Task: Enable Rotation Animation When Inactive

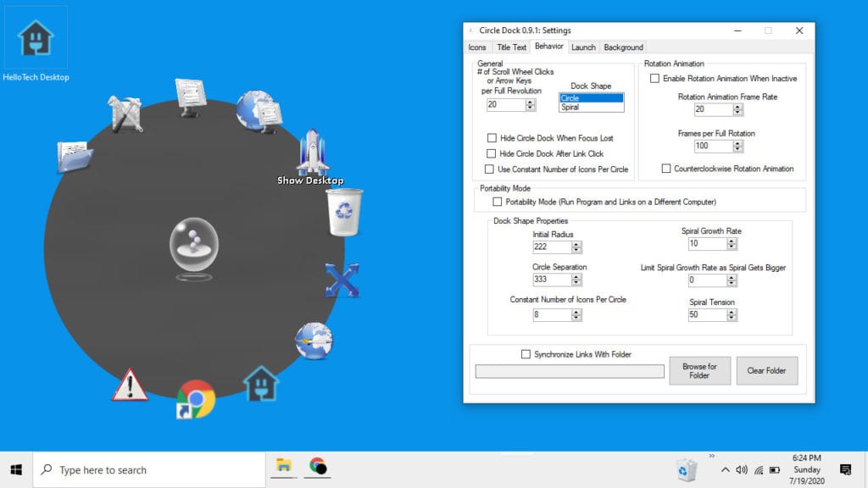Action: tap(653, 77)
